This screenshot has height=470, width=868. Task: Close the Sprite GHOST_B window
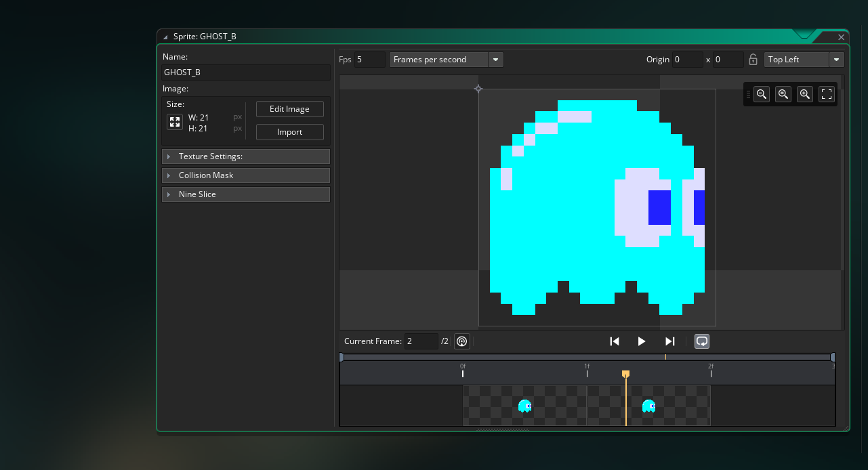(x=842, y=37)
